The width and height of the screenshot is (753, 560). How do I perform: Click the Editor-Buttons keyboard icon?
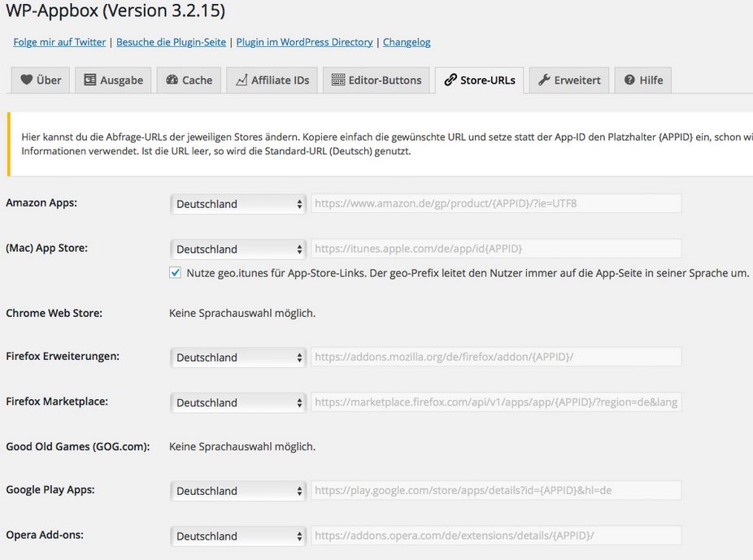(338, 80)
